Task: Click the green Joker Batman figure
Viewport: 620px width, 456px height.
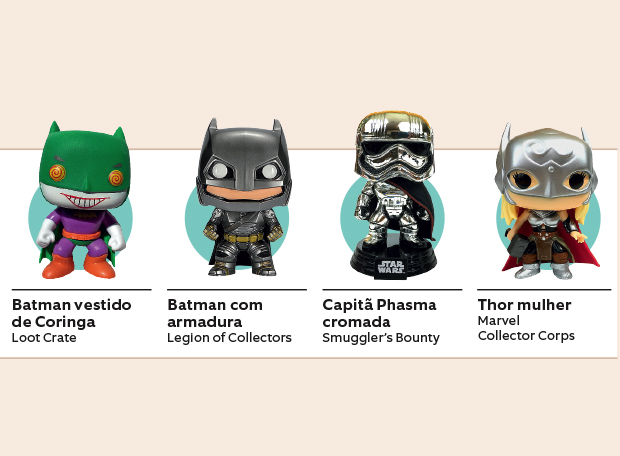Action: point(84,200)
